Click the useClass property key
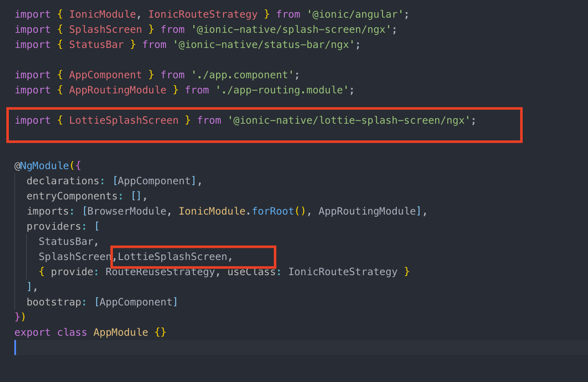This screenshot has height=382, width=588. (x=252, y=272)
